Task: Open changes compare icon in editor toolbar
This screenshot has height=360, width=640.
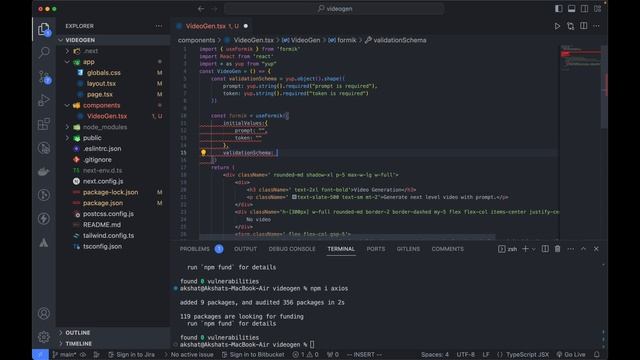Action: pos(570,26)
